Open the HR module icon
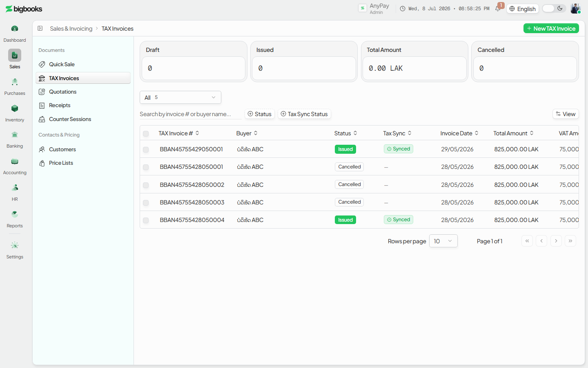Screen dimensions: 588x368 (15, 188)
